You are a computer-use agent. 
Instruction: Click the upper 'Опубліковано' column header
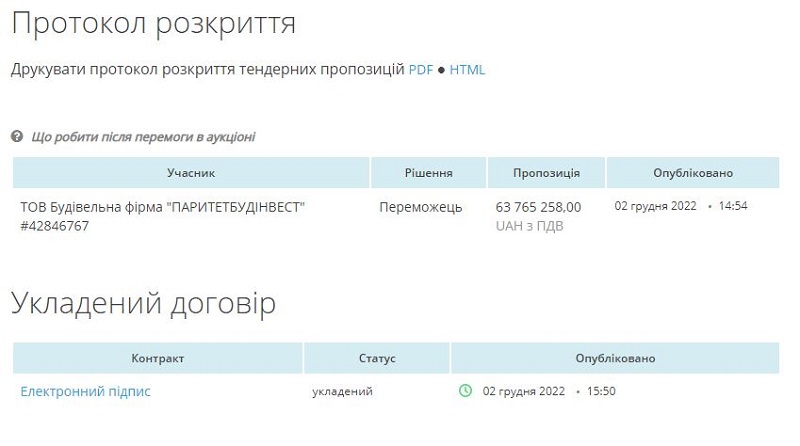point(693,173)
